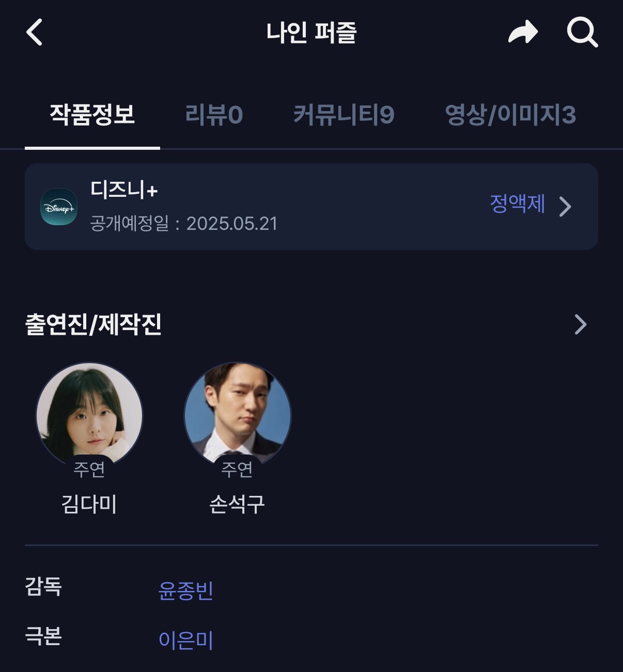Select the 작품정보 tab
The image size is (623, 672).
click(92, 115)
